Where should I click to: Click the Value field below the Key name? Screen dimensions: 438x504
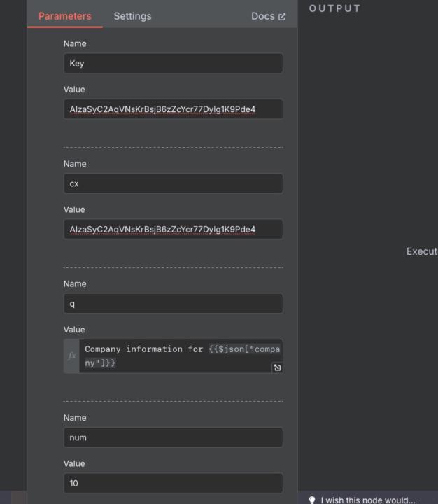[173, 109]
